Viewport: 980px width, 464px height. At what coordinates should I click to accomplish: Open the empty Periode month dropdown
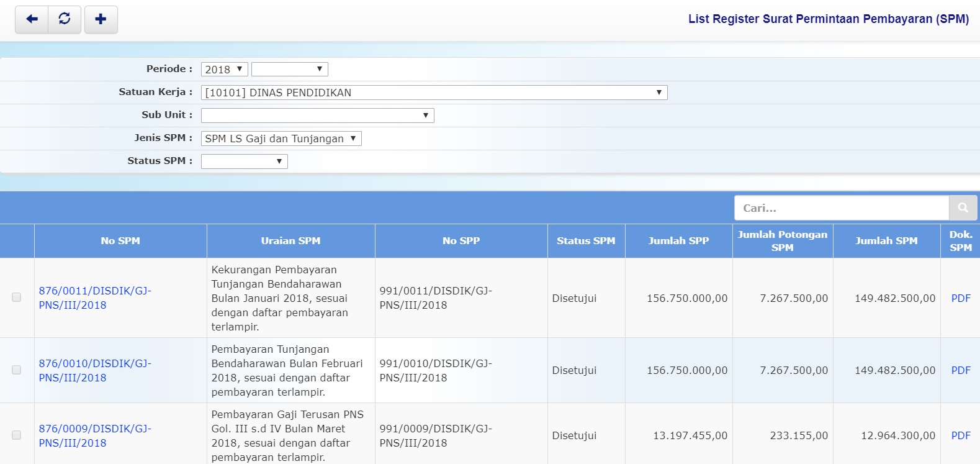pyautogui.click(x=290, y=70)
